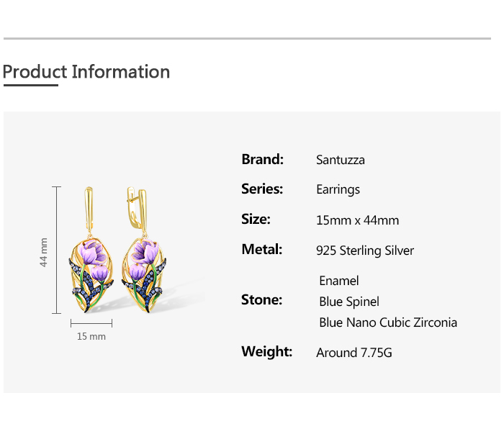Click the 15 mm width dimension label

pos(91,336)
